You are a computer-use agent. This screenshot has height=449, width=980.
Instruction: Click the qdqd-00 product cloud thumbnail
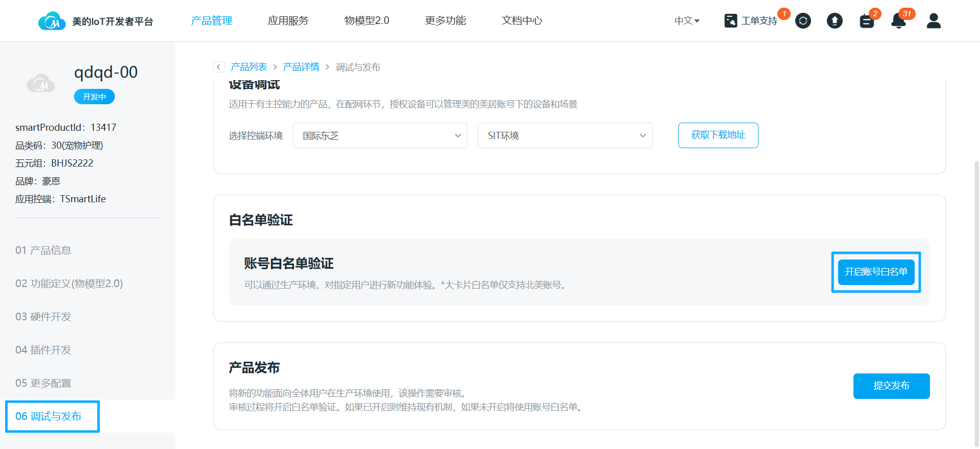[x=41, y=83]
